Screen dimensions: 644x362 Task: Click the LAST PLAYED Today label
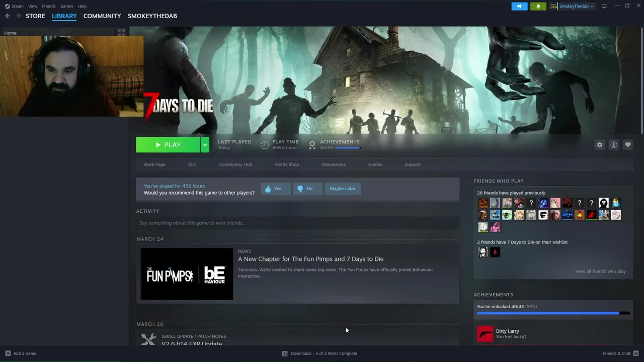(234, 145)
